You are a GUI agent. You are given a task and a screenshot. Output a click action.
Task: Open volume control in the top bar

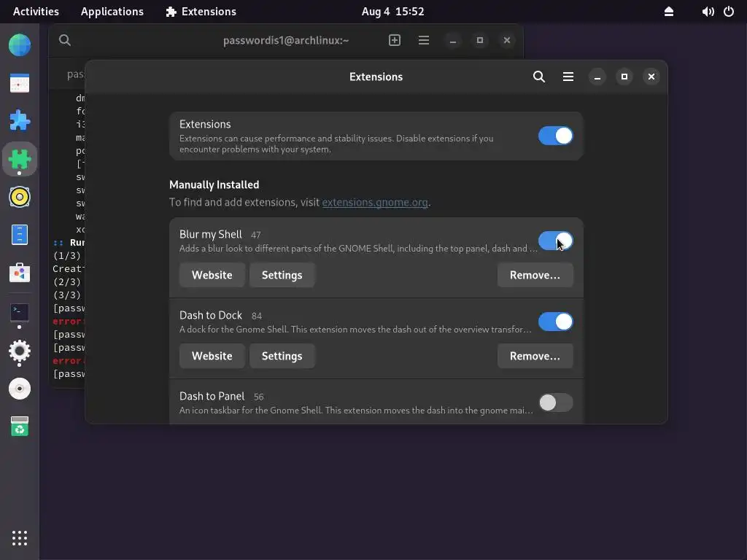[x=708, y=12]
